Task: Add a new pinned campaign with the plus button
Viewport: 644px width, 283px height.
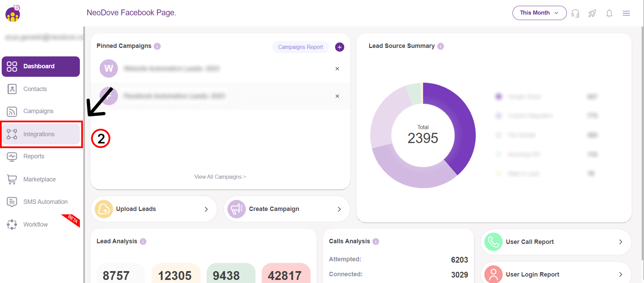Action: (340, 47)
